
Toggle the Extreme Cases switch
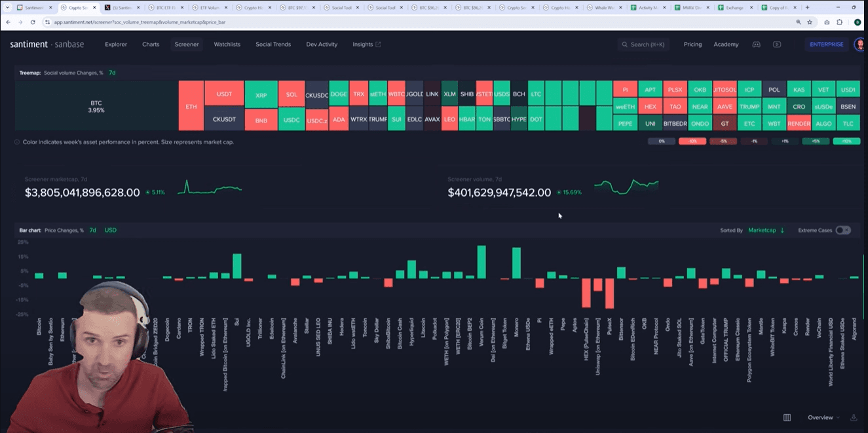pyautogui.click(x=843, y=230)
